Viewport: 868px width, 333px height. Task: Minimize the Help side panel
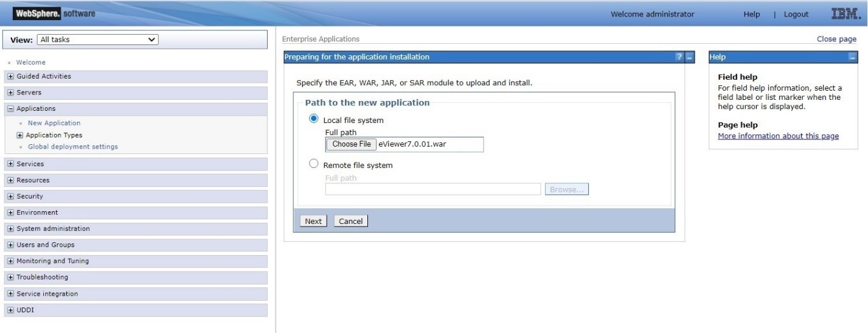[853, 57]
